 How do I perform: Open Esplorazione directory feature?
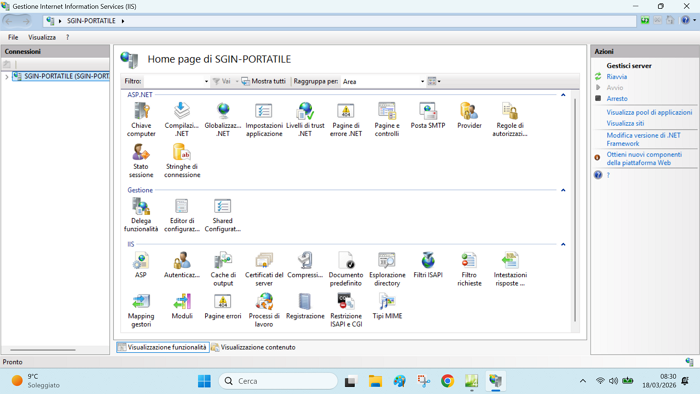387,269
